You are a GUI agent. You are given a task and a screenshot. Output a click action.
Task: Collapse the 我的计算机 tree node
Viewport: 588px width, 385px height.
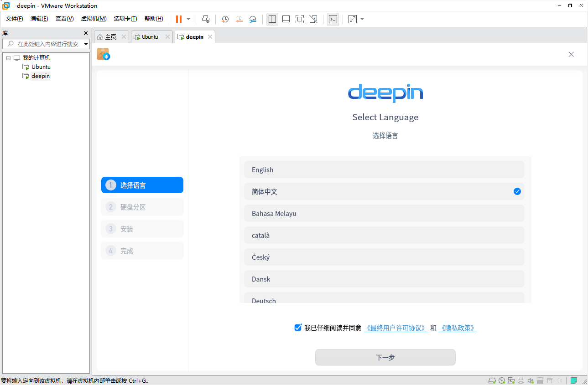tap(8, 58)
